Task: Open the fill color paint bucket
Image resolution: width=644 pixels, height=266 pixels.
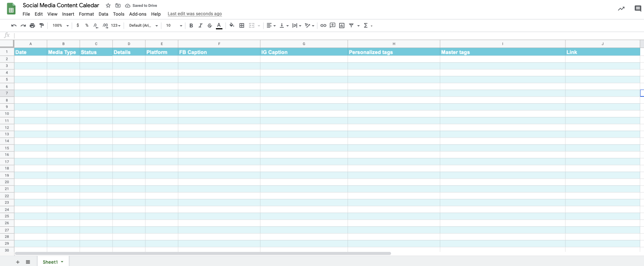Action: [232, 26]
